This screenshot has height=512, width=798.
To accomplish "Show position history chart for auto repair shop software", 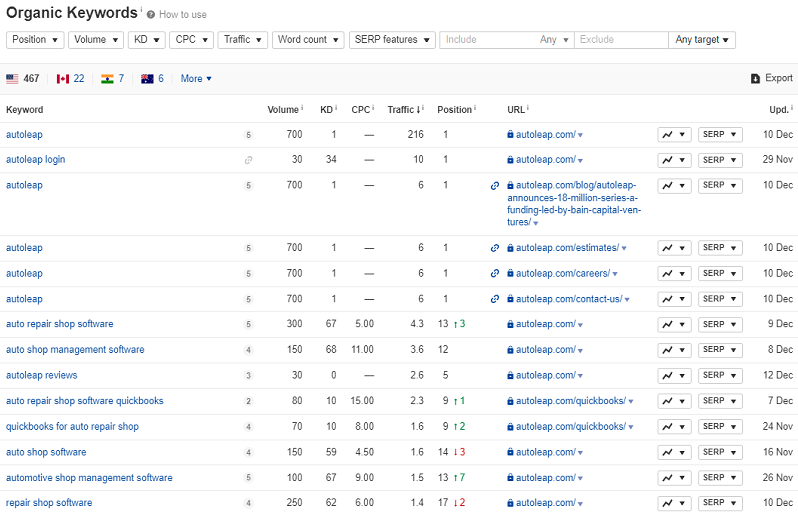I will [674, 324].
